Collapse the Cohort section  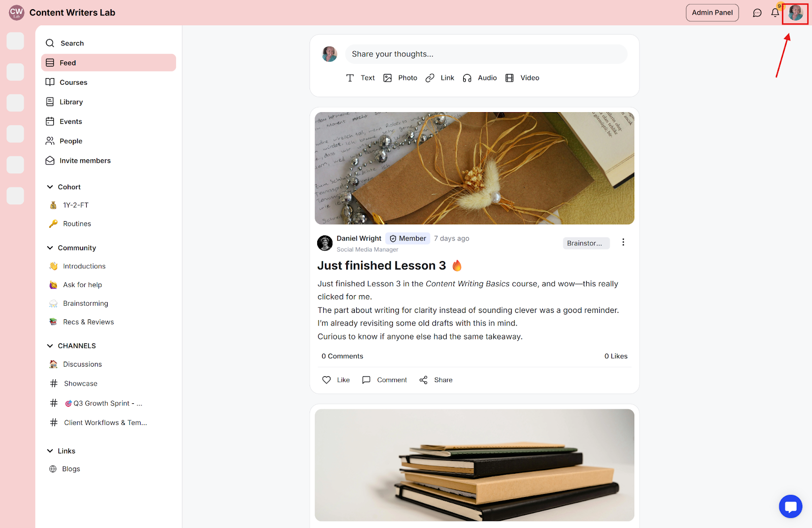coord(50,187)
